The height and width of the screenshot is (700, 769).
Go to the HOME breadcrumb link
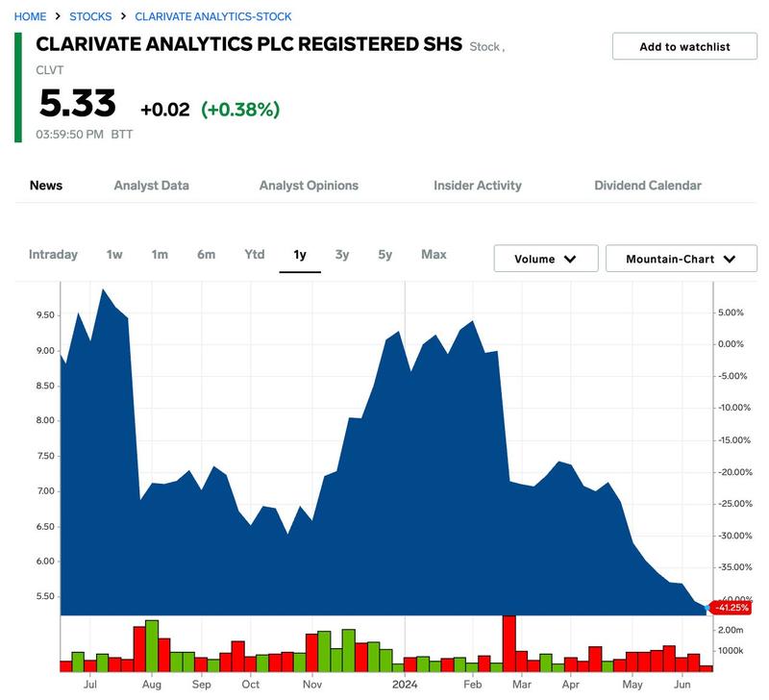pos(30,16)
